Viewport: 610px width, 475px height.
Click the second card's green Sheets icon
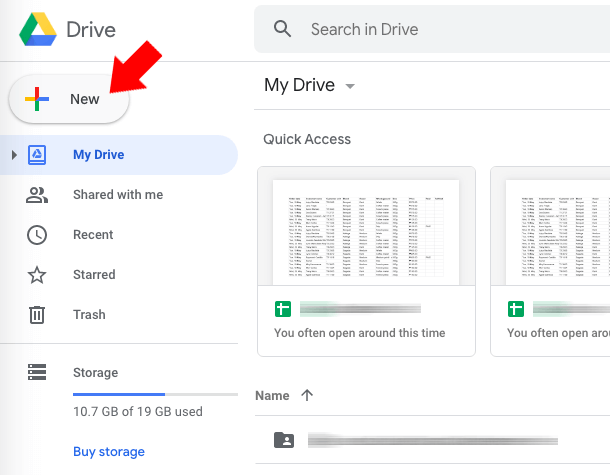516,309
